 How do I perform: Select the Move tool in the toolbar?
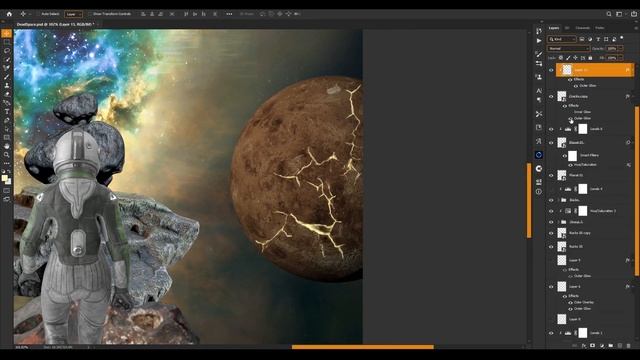point(7,33)
